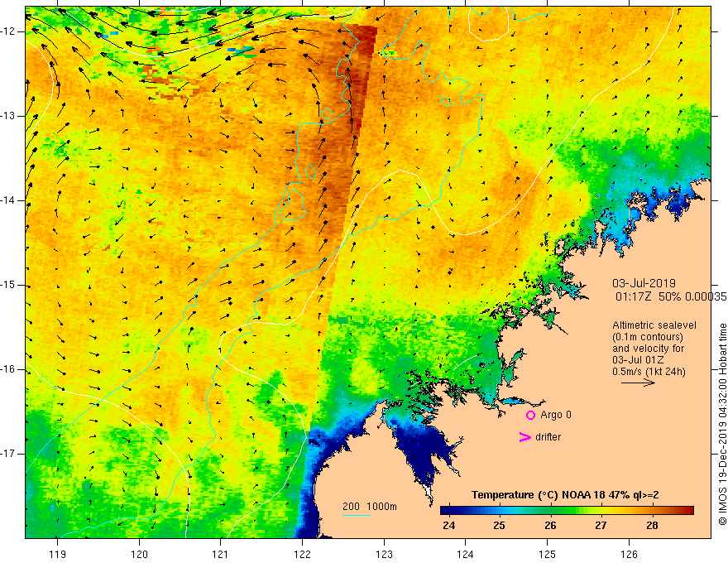Click the temperature color bar

click(567, 511)
